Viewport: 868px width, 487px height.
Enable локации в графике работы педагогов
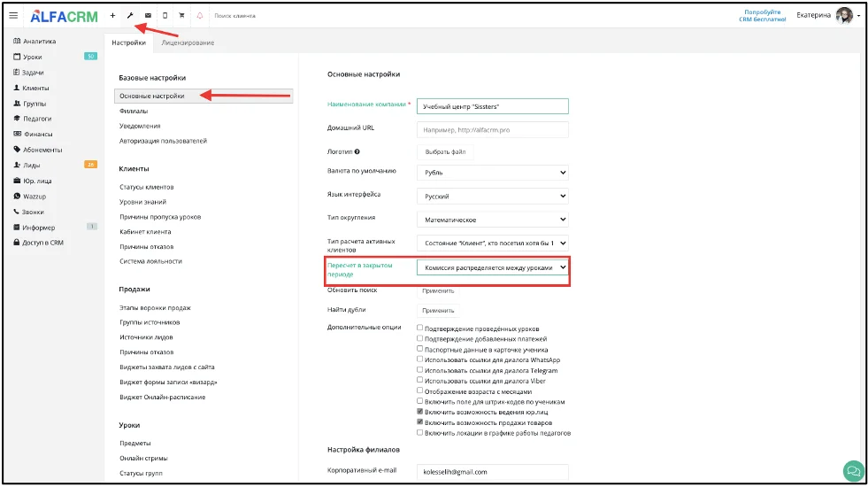click(x=419, y=432)
